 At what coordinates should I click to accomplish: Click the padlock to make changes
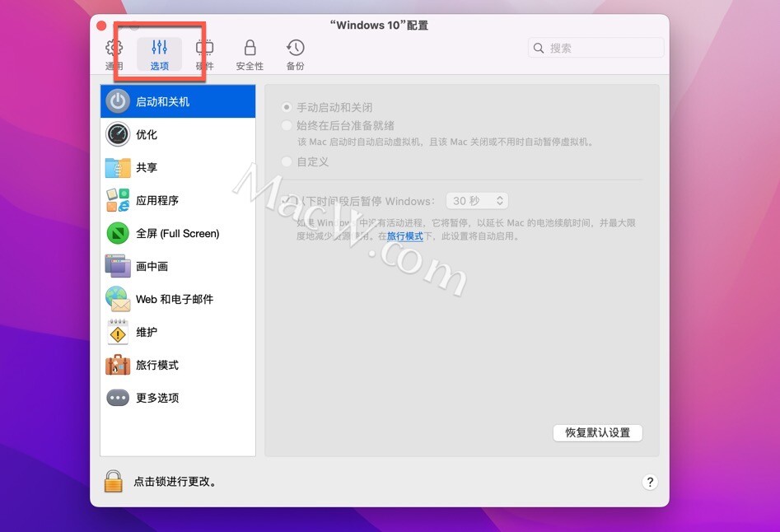click(x=114, y=481)
